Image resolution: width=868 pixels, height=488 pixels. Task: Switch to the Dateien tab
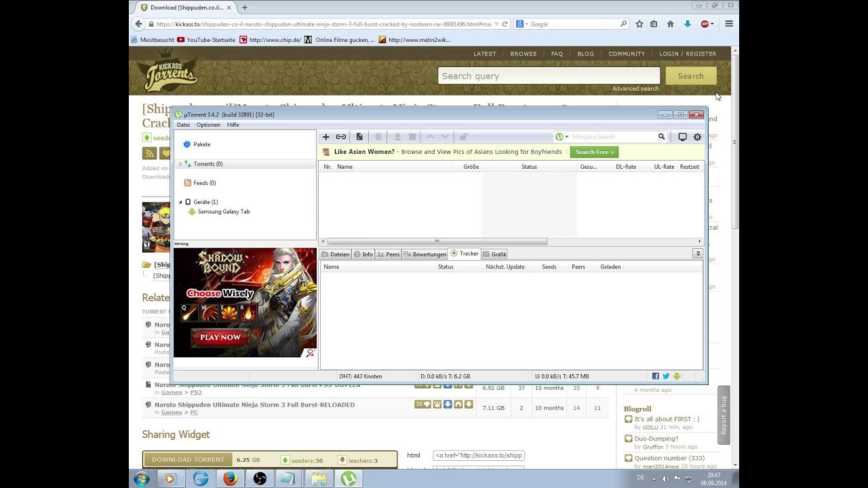pyautogui.click(x=336, y=254)
